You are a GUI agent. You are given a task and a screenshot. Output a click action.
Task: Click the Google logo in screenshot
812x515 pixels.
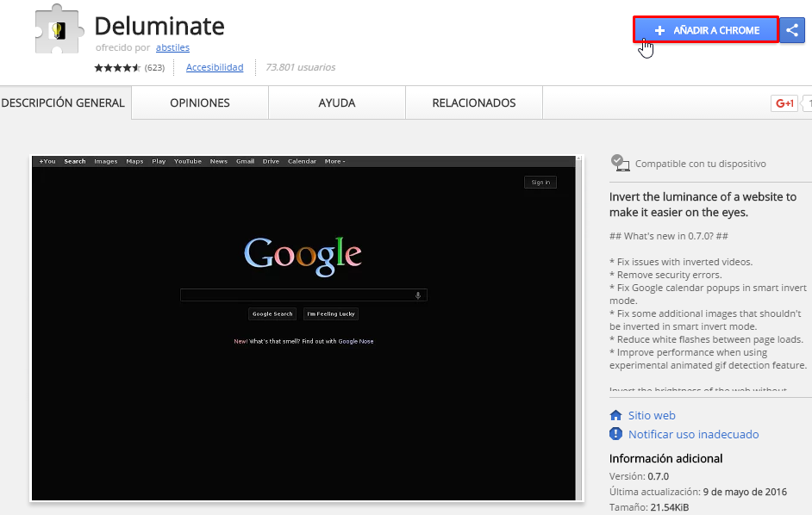pyautogui.click(x=303, y=256)
